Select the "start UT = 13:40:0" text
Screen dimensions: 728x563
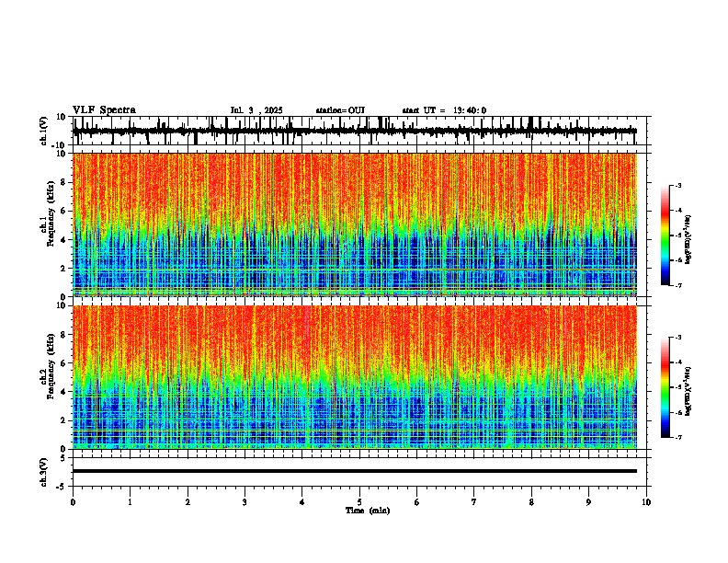(444, 110)
